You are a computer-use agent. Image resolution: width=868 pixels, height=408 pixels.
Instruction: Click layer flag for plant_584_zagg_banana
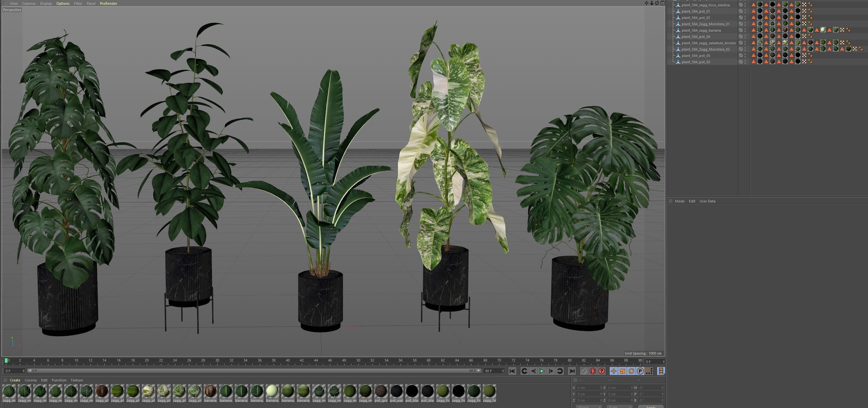[x=741, y=30]
